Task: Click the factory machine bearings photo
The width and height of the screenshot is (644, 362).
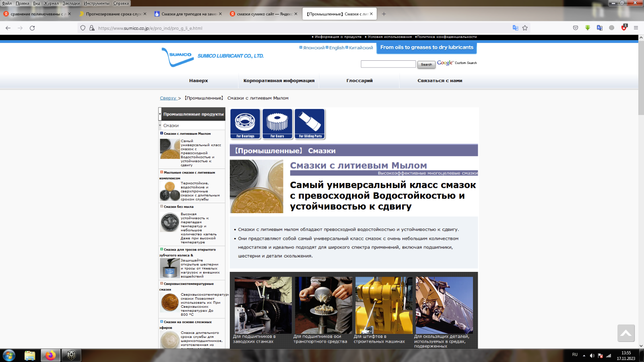Action: [263, 305]
